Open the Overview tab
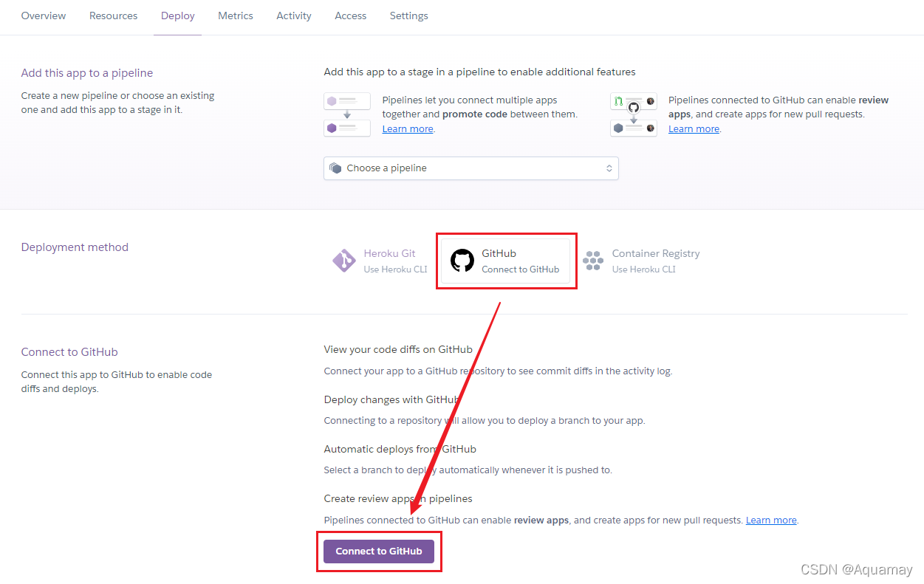Viewport: 924px width, 584px height. (x=44, y=16)
